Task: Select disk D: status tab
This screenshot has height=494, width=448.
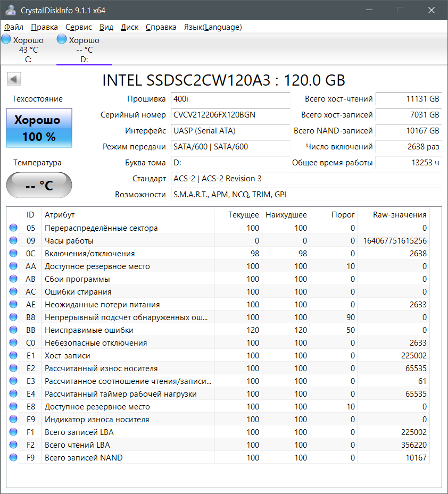Action: pos(84,49)
